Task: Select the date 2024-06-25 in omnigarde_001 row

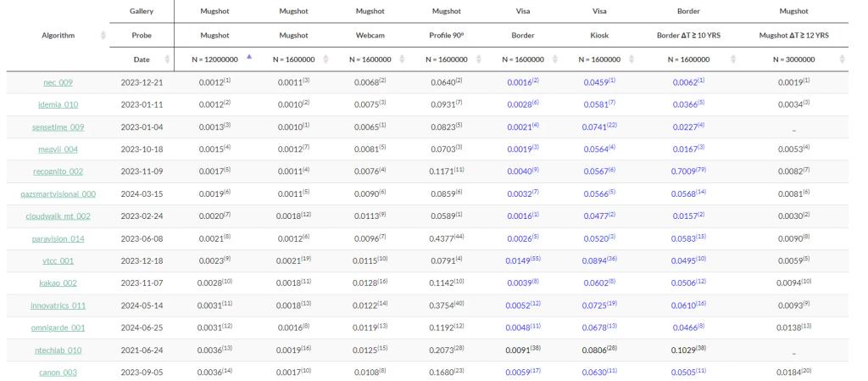Action: [142, 328]
